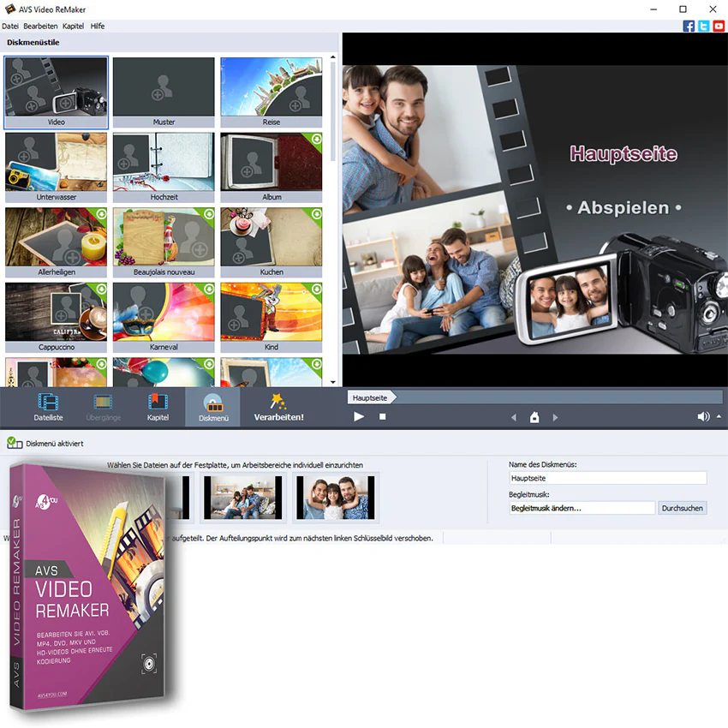Select the Muster disc menu style
Screen dimensions: 728x728
tap(164, 92)
